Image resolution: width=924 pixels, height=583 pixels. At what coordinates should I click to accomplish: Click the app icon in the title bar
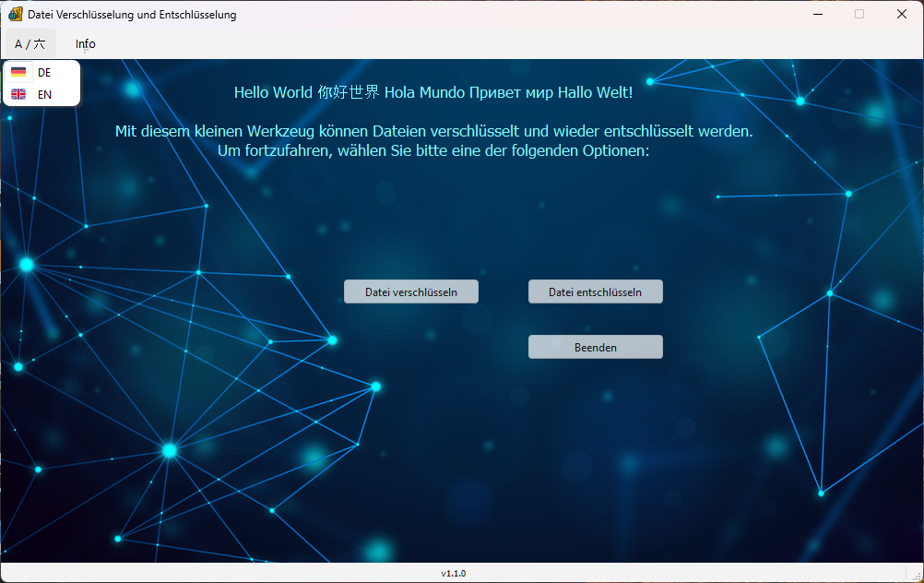point(15,14)
